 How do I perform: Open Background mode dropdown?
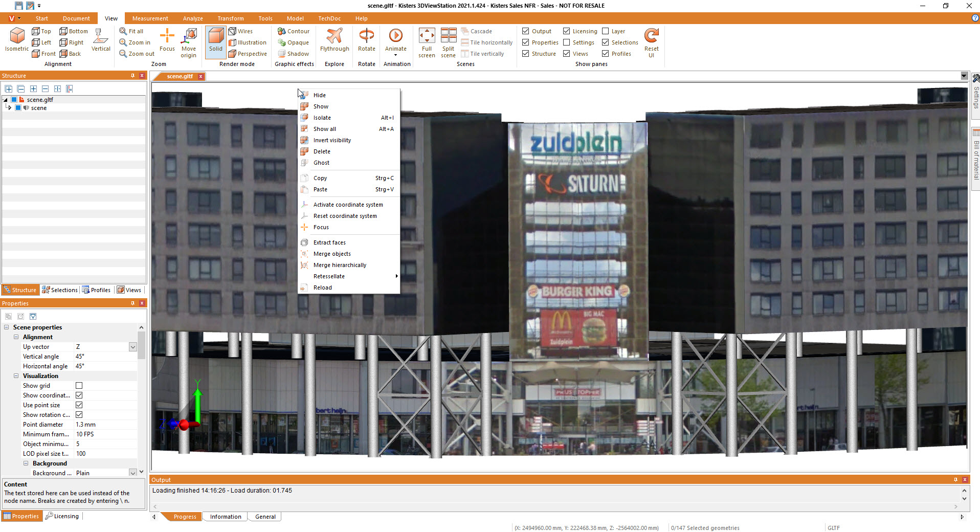point(132,473)
